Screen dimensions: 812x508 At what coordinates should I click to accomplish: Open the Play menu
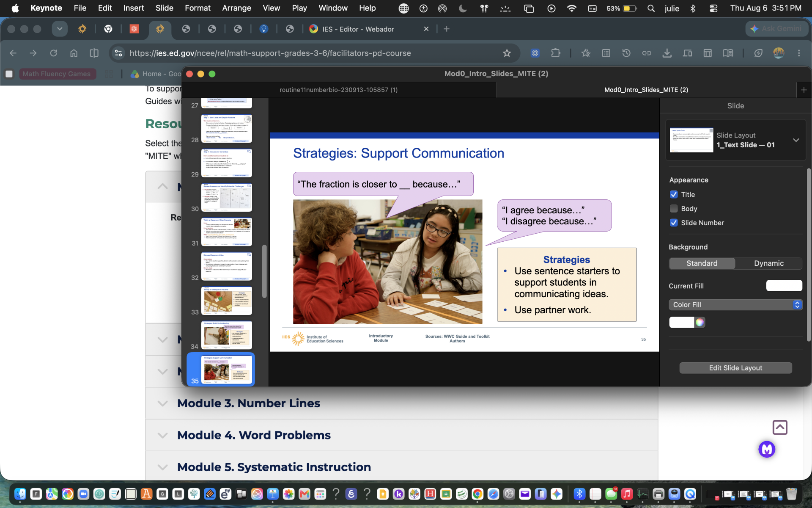tap(299, 8)
